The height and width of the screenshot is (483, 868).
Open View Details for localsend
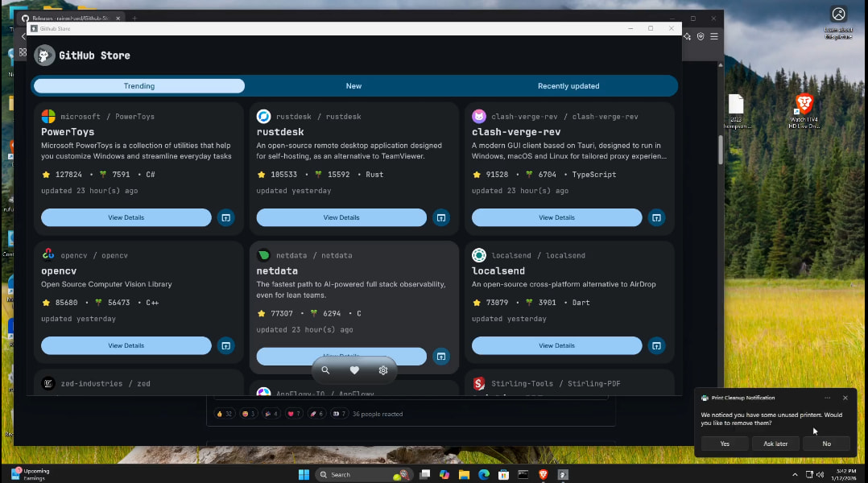pos(556,345)
